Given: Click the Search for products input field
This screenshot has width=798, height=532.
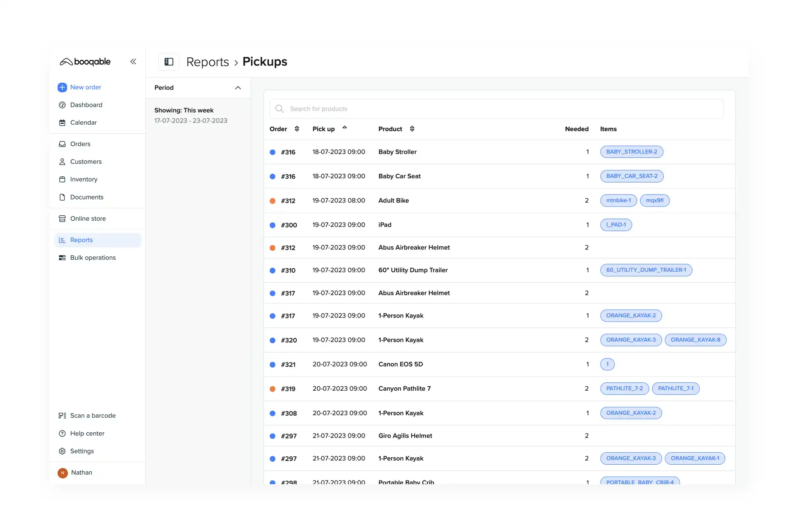Looking at the screenshot, I should [x=498, y=108].
